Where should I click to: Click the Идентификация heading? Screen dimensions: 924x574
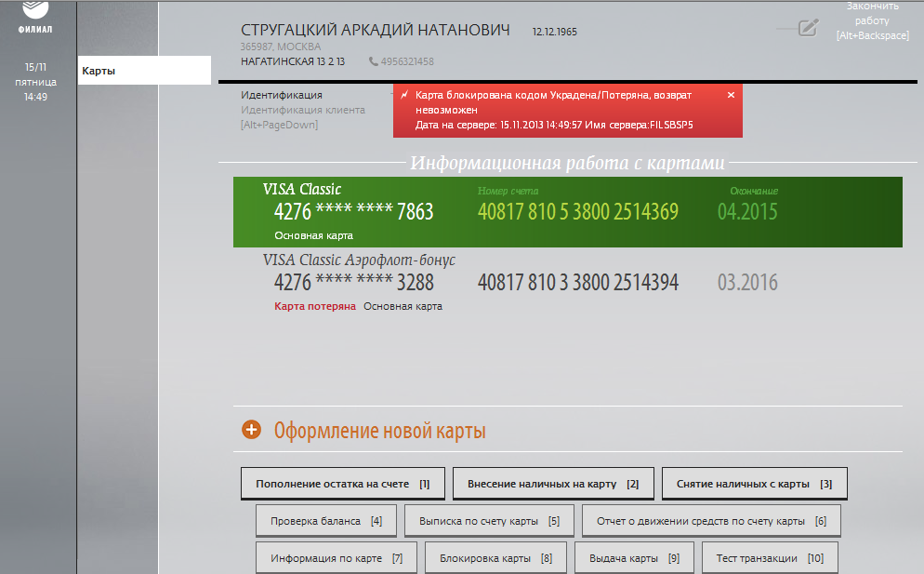tap(282, 95)
